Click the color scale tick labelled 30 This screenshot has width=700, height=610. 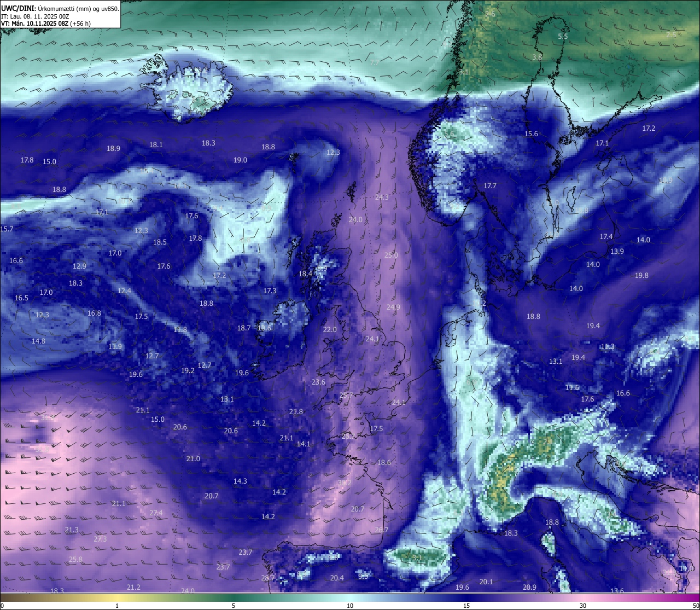click(x=583, y=606)
